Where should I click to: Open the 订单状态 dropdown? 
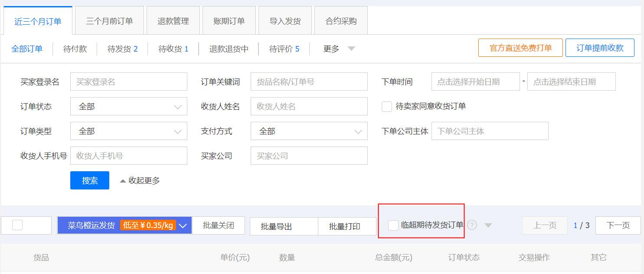pos(128,106)
